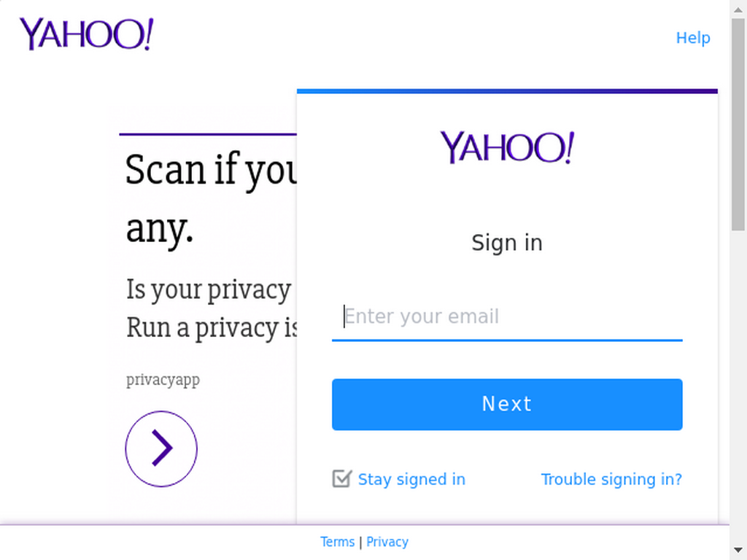Open the Privacy link in footer

[x=387, y=542]
